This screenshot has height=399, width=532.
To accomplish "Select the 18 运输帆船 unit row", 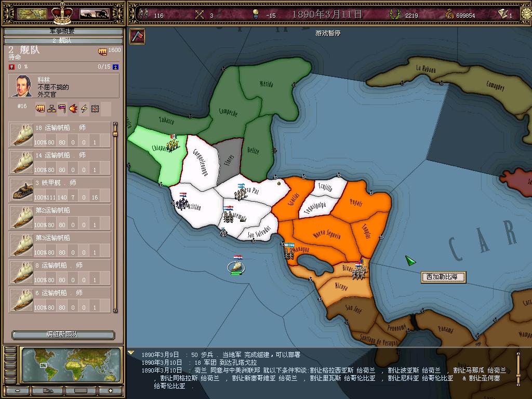I will point(60,135).
